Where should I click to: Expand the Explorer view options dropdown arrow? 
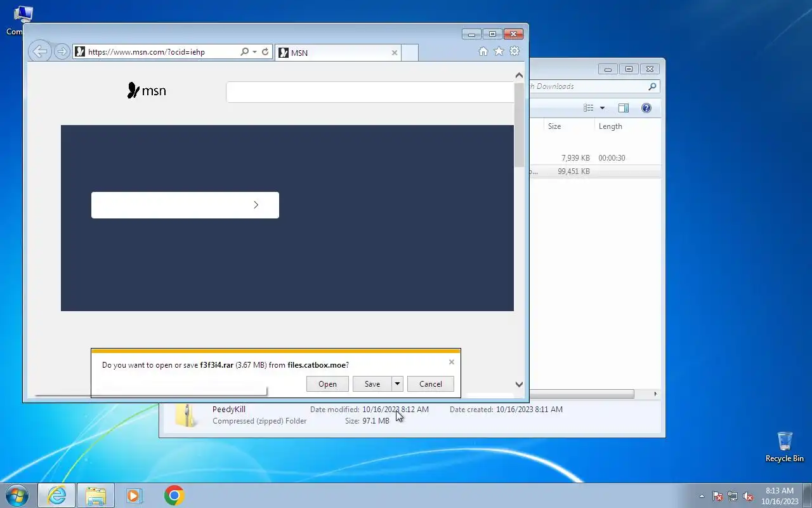click(602, 108)
